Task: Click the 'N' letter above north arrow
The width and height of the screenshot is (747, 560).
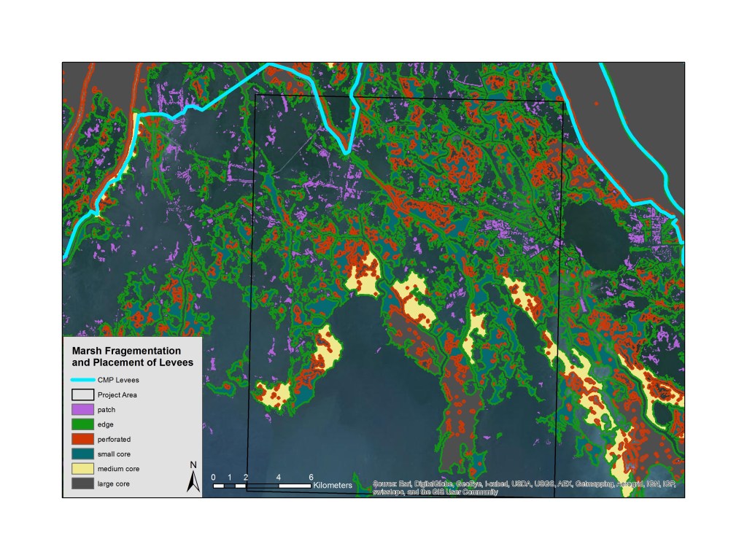Action: click(x=193, y=464)
